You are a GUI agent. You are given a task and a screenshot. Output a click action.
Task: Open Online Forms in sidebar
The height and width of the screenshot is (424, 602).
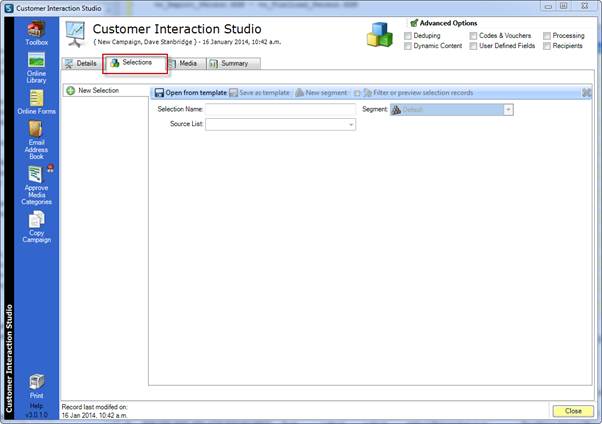pyautogui.click(x=36, y=98)
